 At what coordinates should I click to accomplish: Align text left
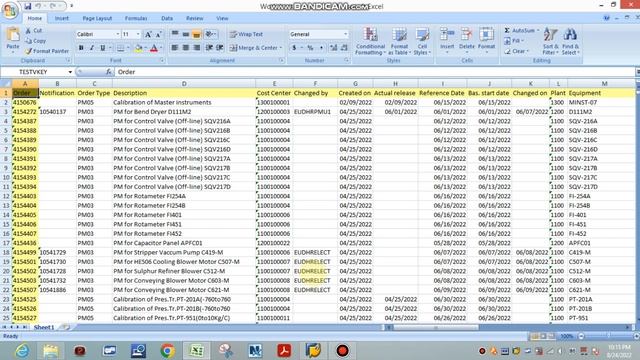tap(175, 48)
